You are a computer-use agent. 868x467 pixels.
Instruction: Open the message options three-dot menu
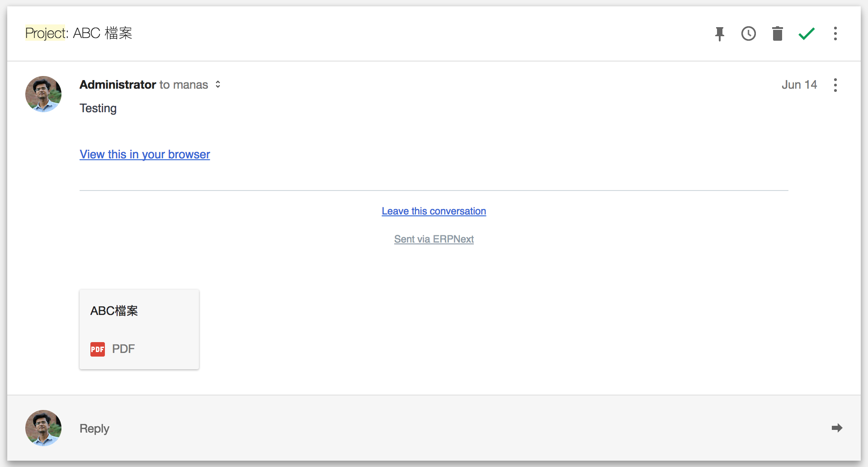835,85
